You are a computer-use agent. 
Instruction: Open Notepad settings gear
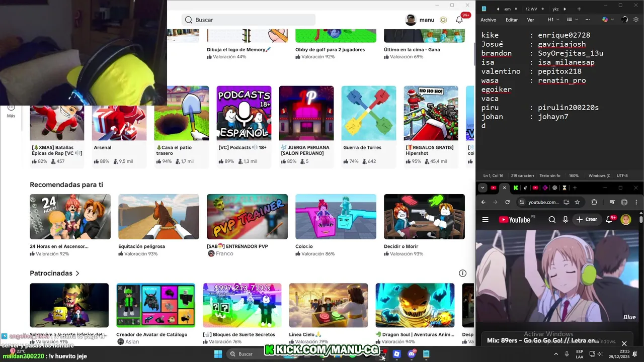(636, 20)
